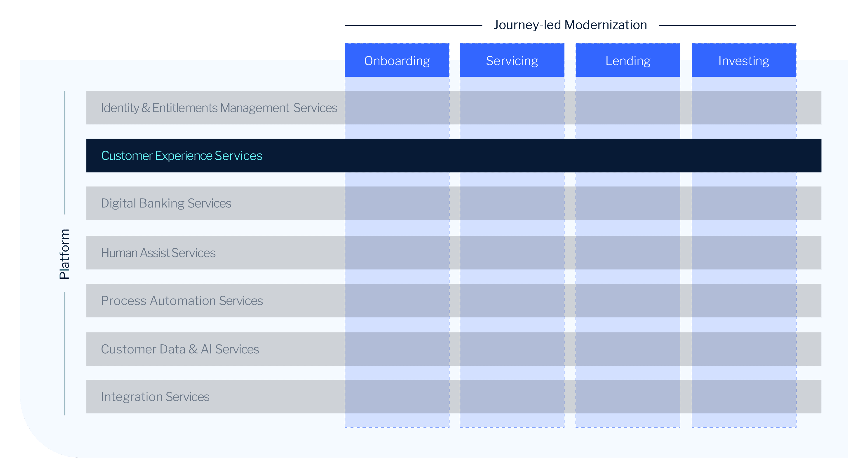Viewport: 868px width, 476px height.
Task: Select the Investing journey header
Action: point(743,61)
